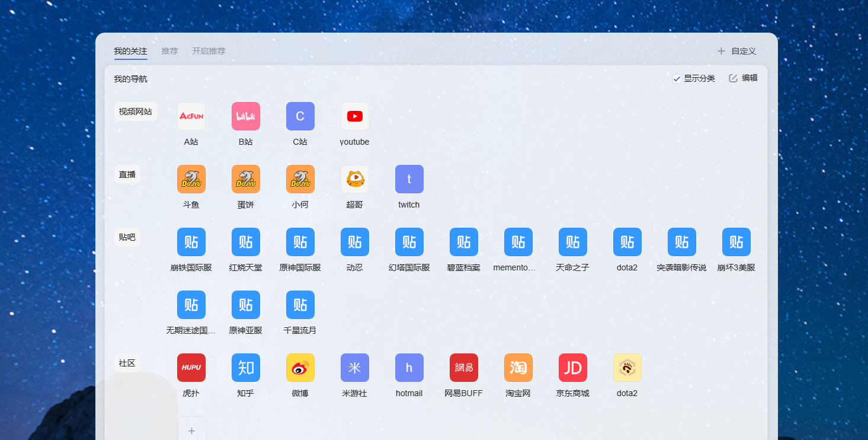This screenshot has width=868, height=440.
Task: Open the dota2 tieba shortcut
Action: click(627, 242)
